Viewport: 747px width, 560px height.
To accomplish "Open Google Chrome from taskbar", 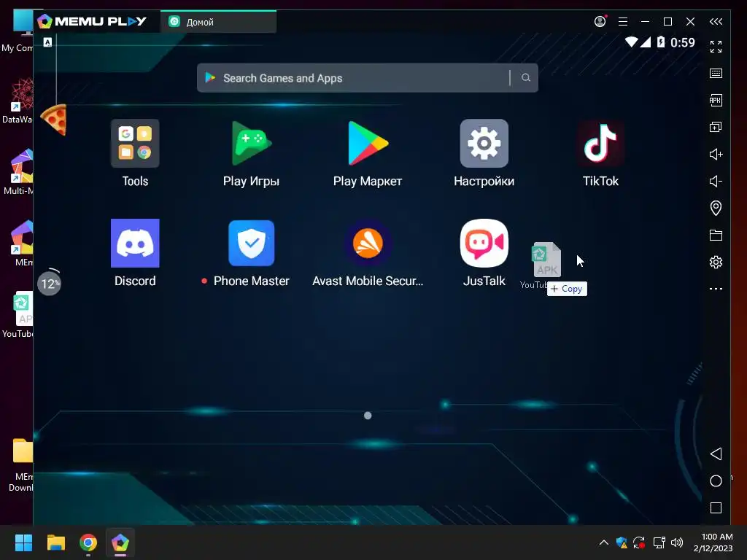I will click(88, 542).
